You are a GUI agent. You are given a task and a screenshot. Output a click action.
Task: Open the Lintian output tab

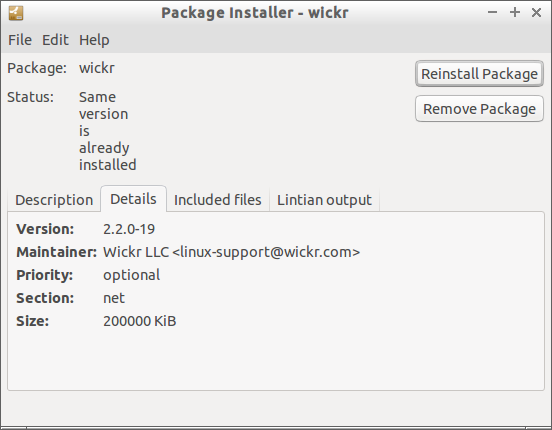click(x=324, y=200)
